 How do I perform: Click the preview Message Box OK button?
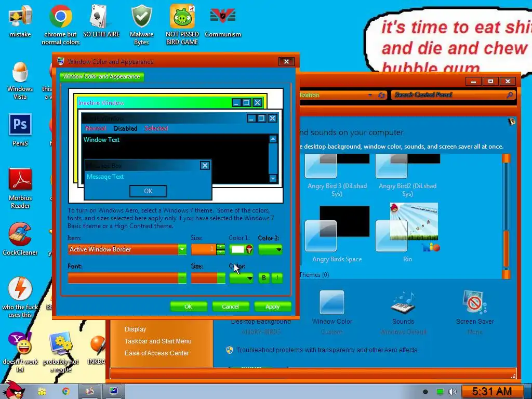pyautogui.click(x=148, y=191)
